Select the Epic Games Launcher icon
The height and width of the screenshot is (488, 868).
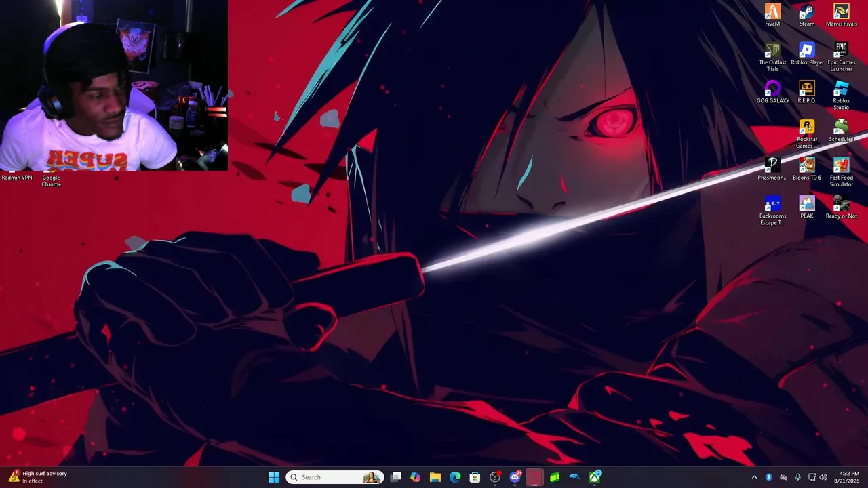[x=841, y=57]
